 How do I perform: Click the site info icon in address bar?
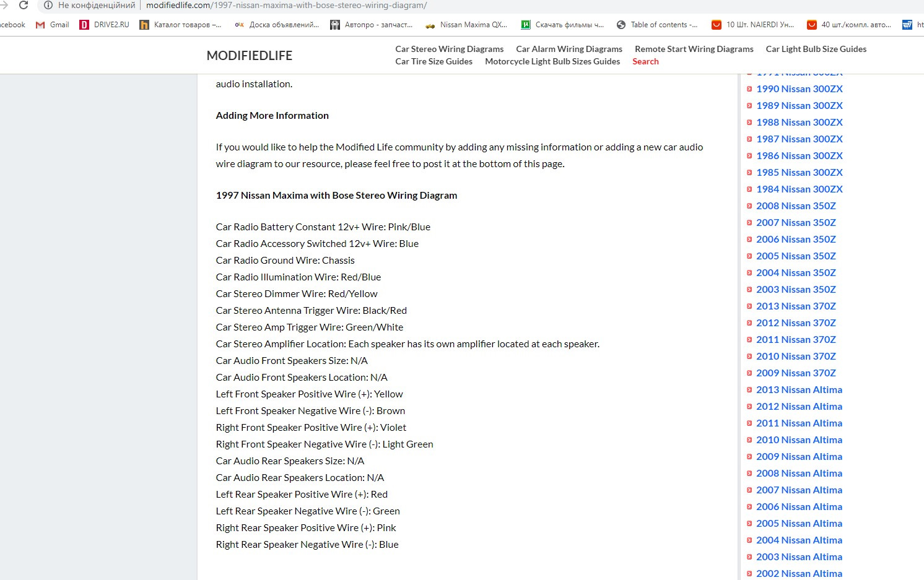(x=48, y=6)
